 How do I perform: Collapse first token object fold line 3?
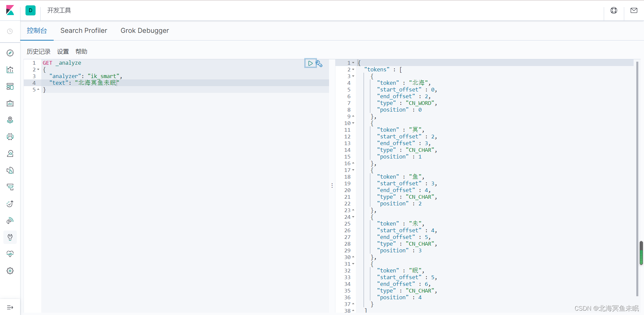coord(353,76)
